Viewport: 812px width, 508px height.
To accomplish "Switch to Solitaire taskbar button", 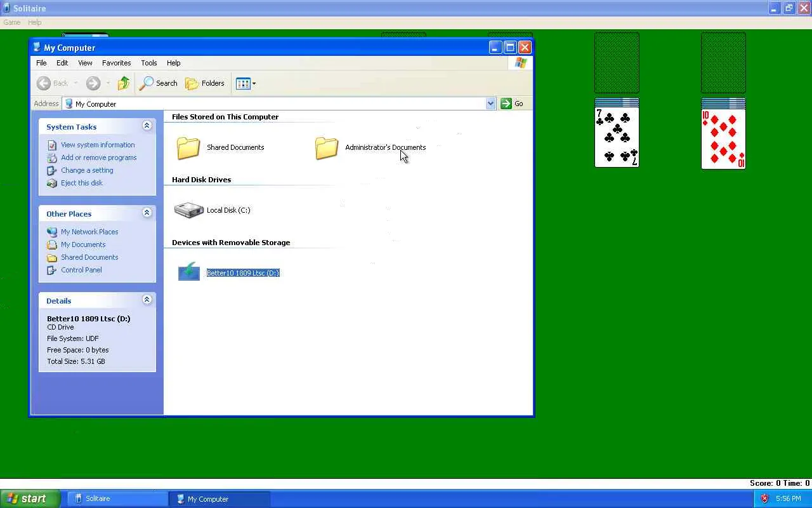I will [117, 499].
